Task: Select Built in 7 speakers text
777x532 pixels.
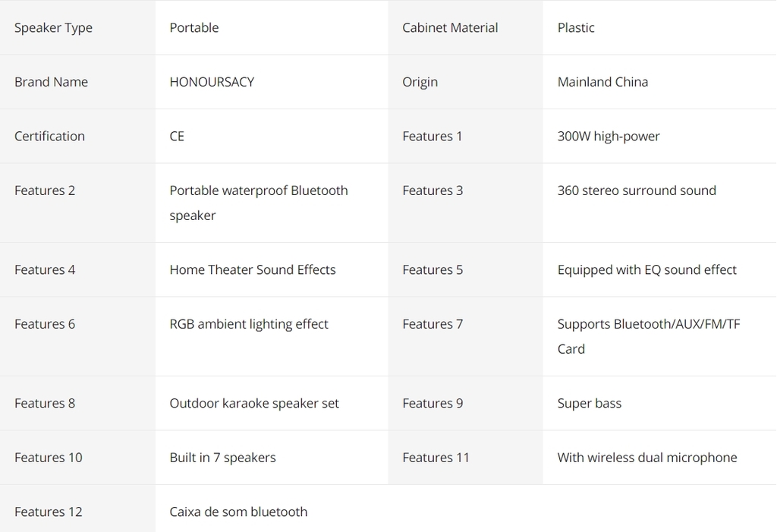Action: pos(222,458)
